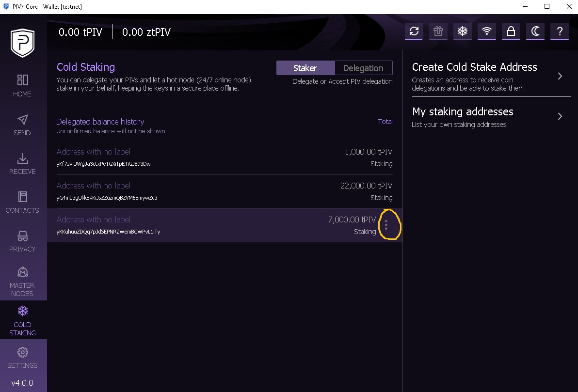Click the gift icon for FAQ
This screenshot has width=578, height=392.
click(x=438, y=31)
